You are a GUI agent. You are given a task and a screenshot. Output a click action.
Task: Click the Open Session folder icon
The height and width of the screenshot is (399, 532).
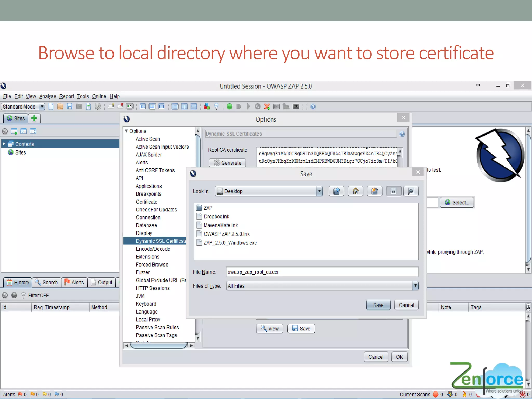60,107
